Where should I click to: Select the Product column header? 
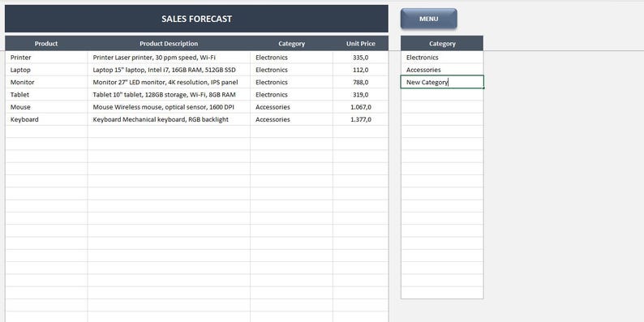coord(46,44)
